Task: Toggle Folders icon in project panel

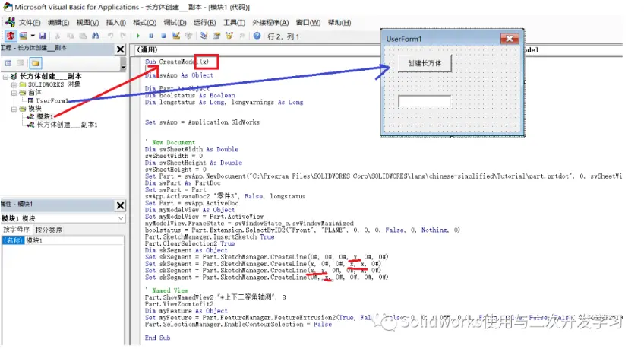Action: tap(36, 63)
